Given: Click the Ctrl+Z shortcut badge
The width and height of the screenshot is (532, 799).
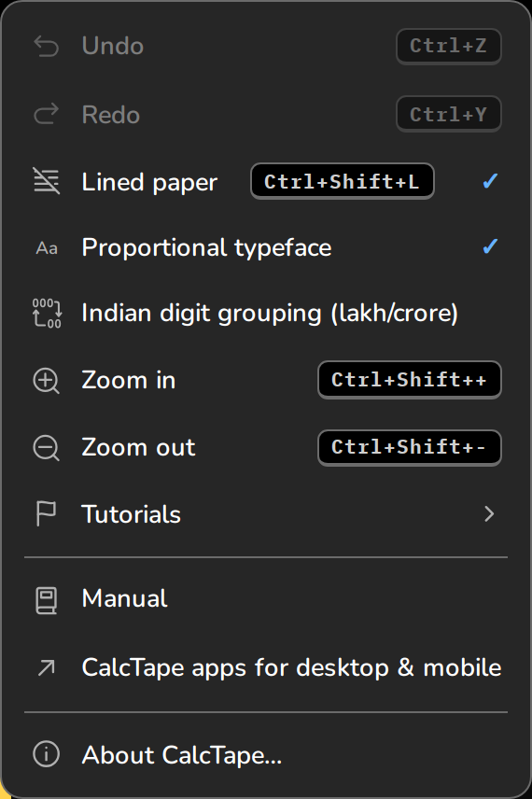Looking at the screenshot, I should [449, 47].
